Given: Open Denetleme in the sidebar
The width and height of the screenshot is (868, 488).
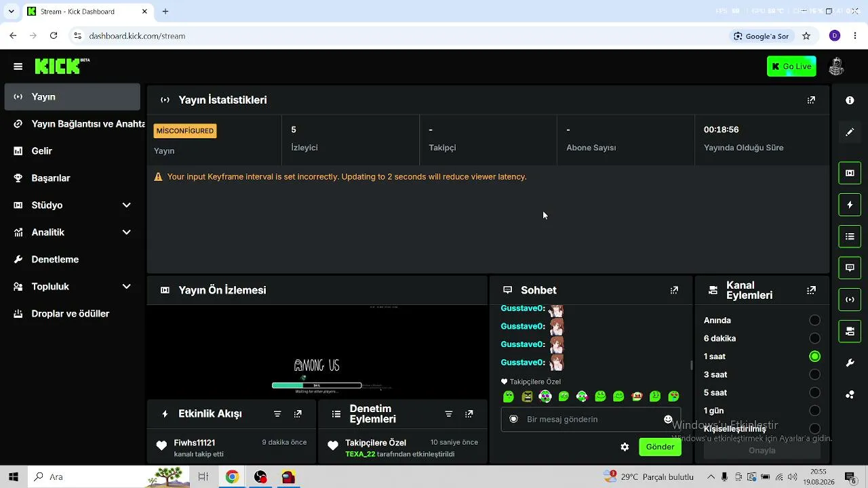Looking at the screenshot, I should click(x=73, y=260).
